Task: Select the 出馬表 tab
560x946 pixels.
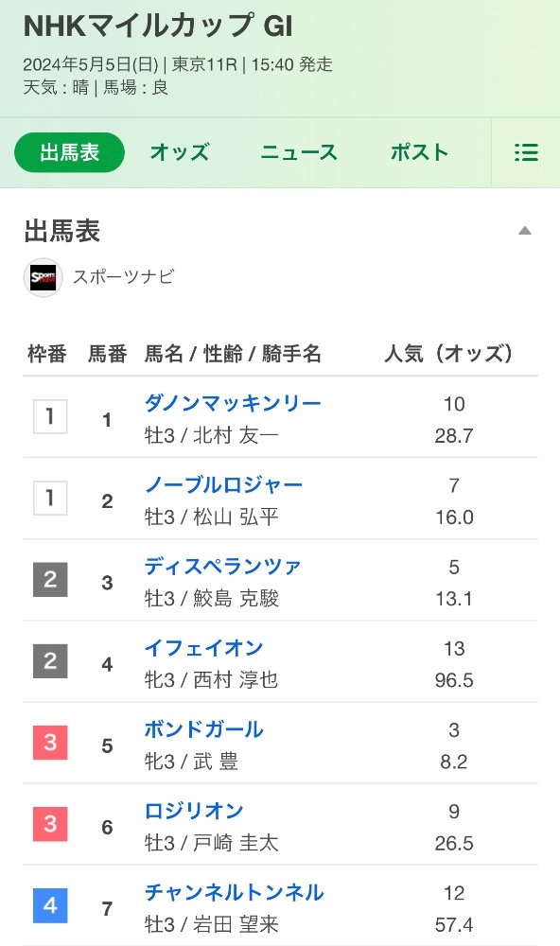Action: point(69,152)
